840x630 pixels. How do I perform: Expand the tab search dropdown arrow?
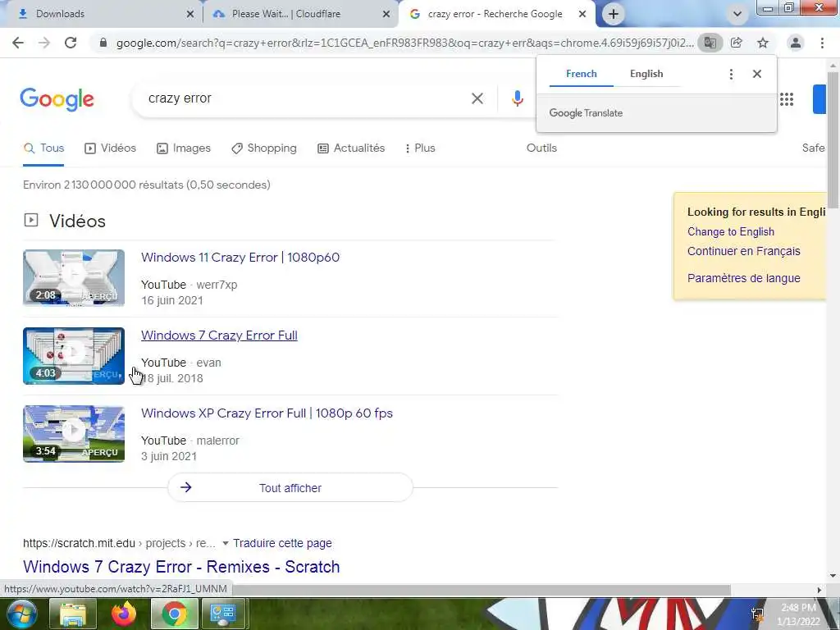click(737, 14)
